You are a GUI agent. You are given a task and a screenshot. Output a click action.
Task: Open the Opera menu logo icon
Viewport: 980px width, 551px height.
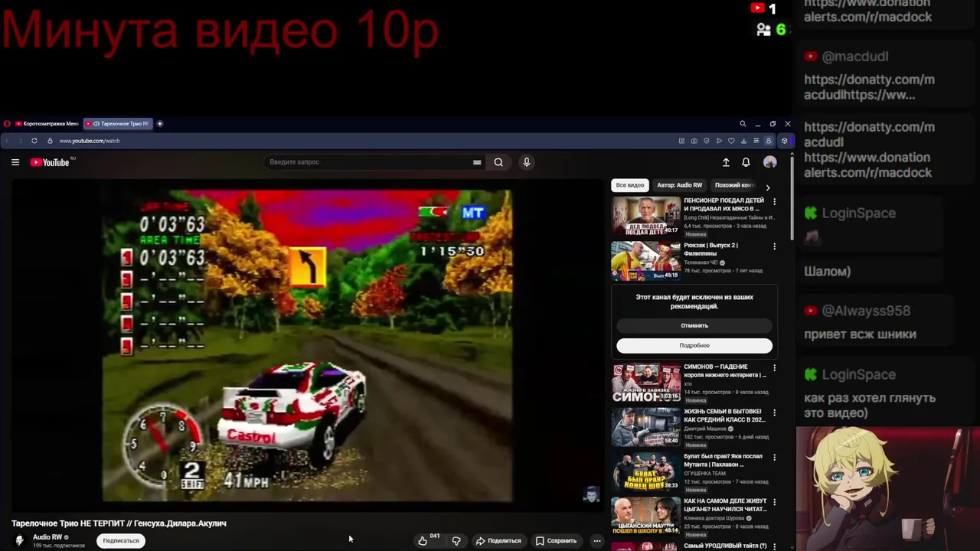coord(7,123)
